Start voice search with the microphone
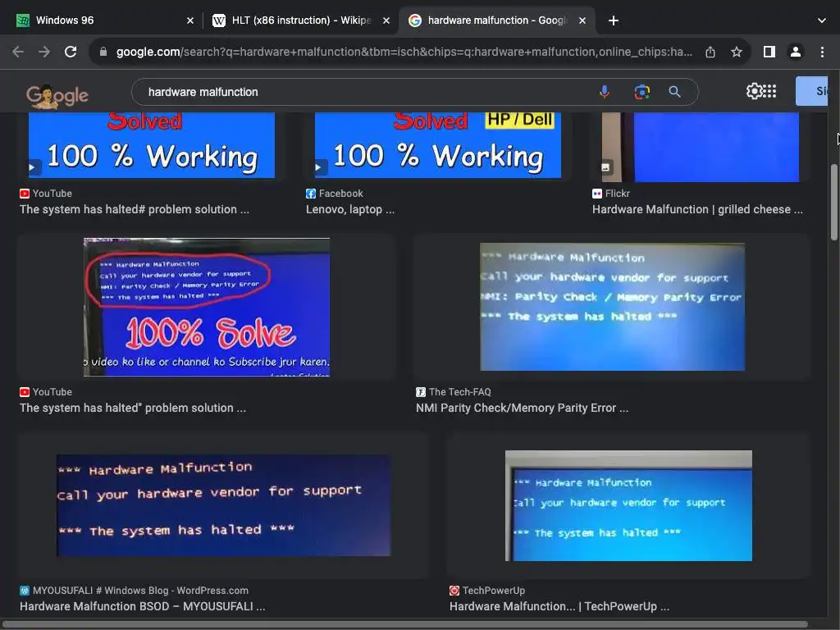Screen dimensions: 840x630 605,92
